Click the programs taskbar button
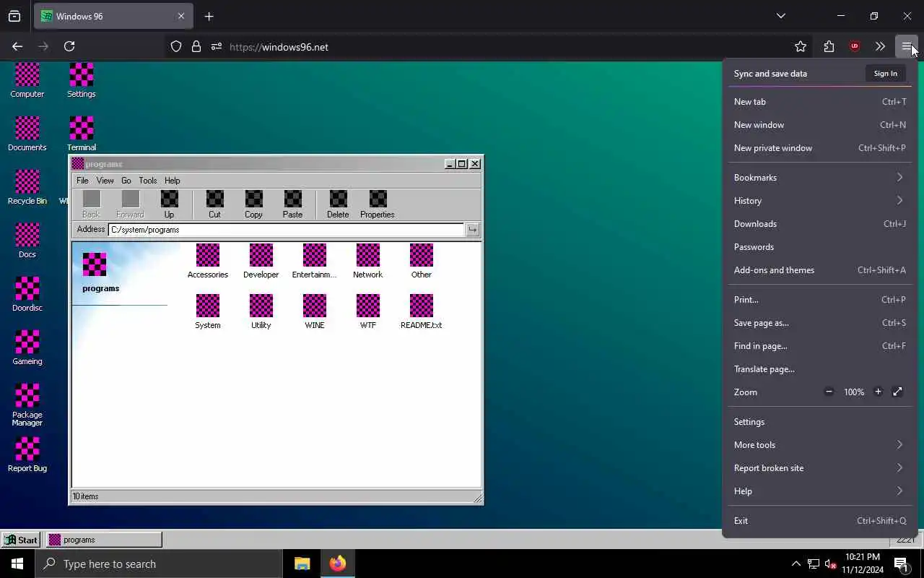The height and width of the screenshot is (578, 924). point(105,540)
